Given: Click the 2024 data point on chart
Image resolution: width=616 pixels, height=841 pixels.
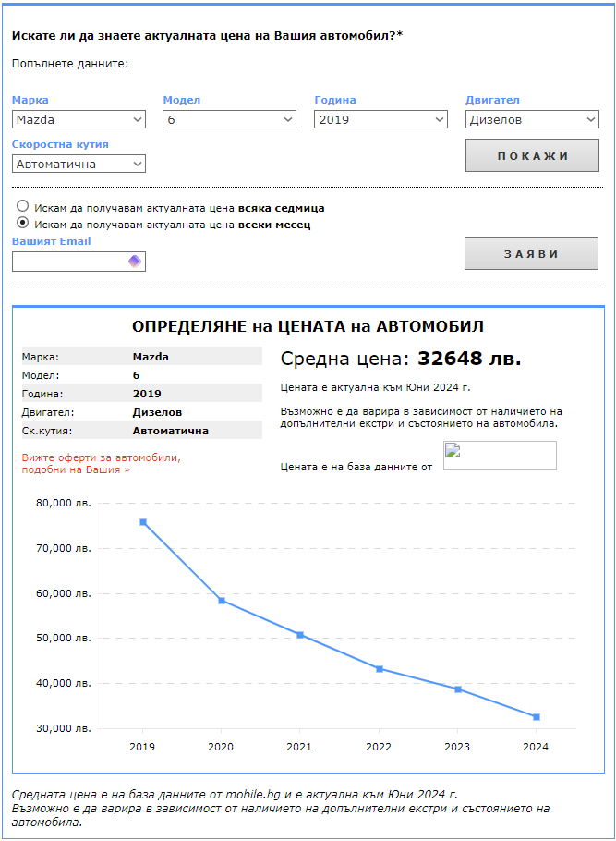Looking at the screenshot, I should [537, 717].
